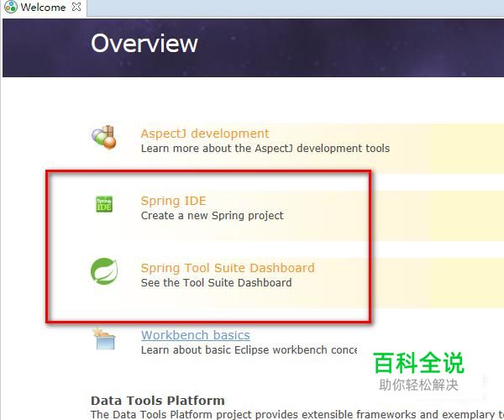Viewport: 504px width, 420px height.
Task: Click the Spring leaf dashboard icon
Action: 104,271
